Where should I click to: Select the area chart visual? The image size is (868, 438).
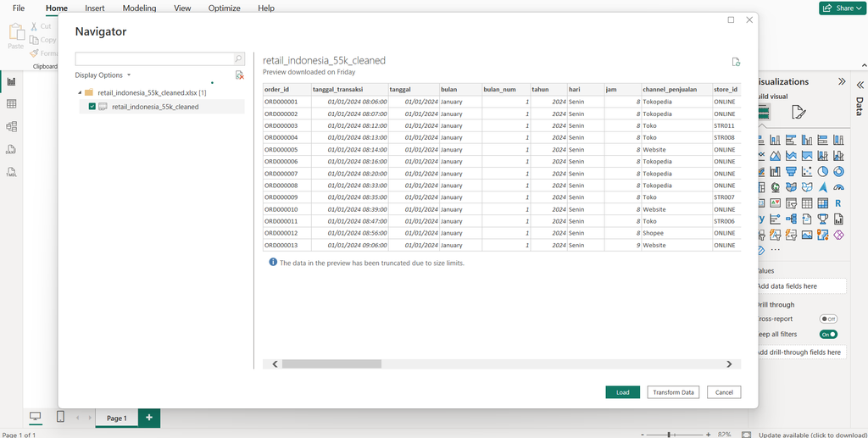click(x=775, y=156)
